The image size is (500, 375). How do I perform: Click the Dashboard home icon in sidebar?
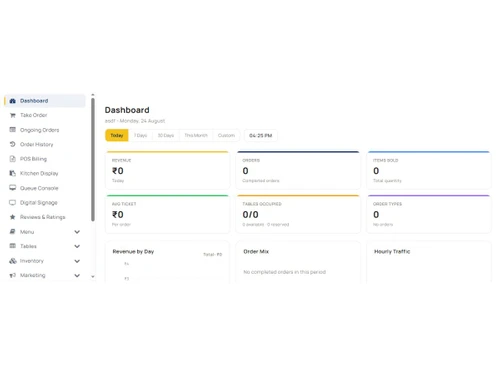tap(13, 101)
